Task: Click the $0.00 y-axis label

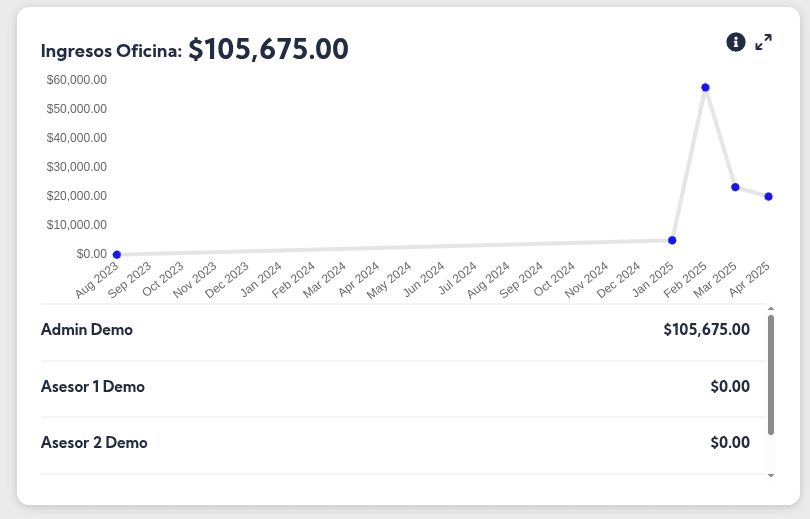Action: 91,254
